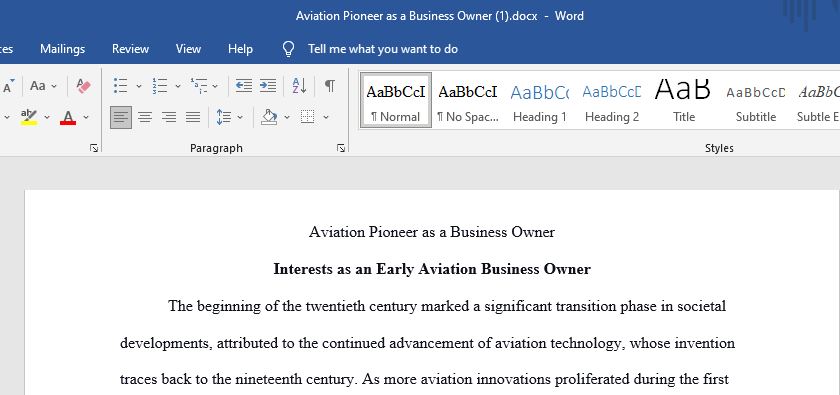Clear all formatting with eraser icon
The image size is (840, 395).
(83, 86)
